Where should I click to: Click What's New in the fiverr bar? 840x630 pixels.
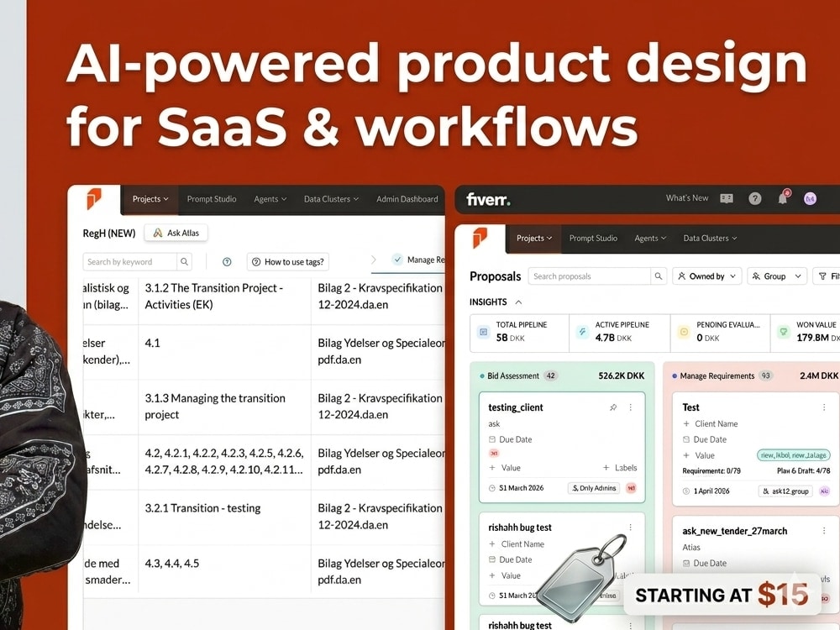point(687,198)
